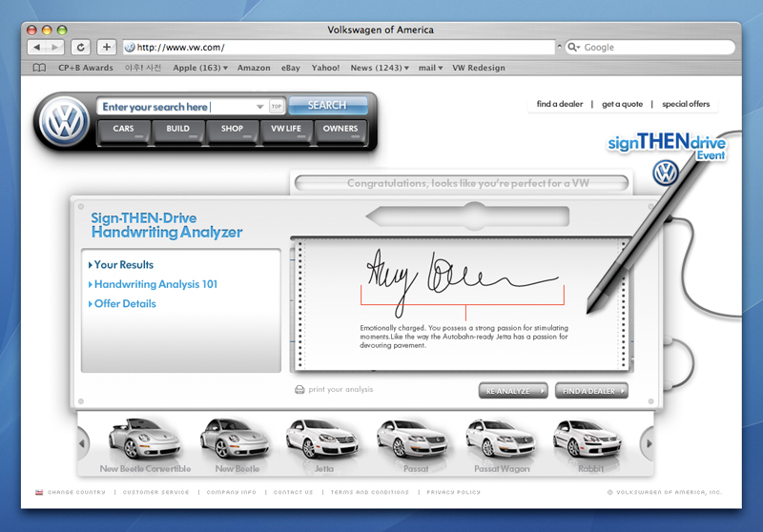Click the Google search input field
The width and height of the screenshot is (763, 532).
point(650,47)
